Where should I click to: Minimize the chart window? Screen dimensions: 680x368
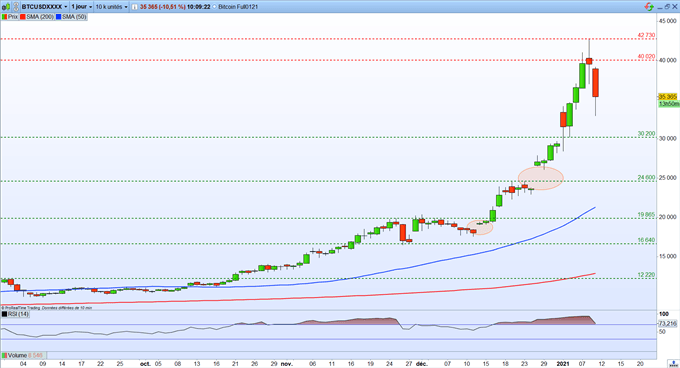(660, 8)
